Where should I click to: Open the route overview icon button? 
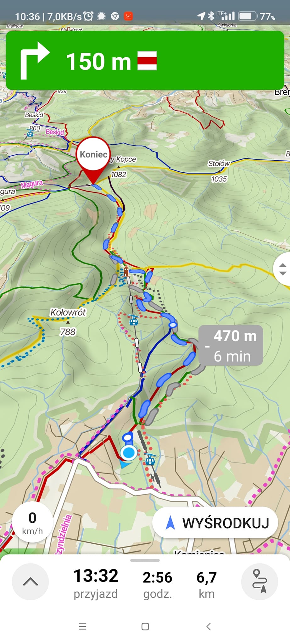tap(259, 581)
